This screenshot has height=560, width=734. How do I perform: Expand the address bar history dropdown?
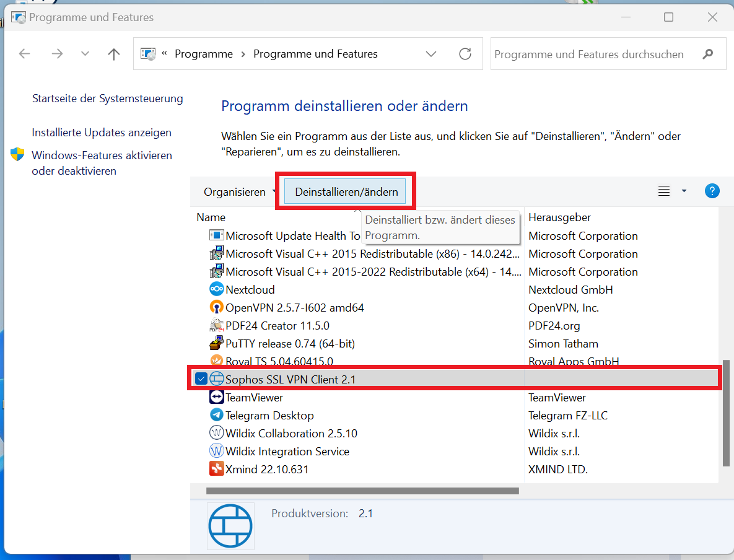coord(431,54)
